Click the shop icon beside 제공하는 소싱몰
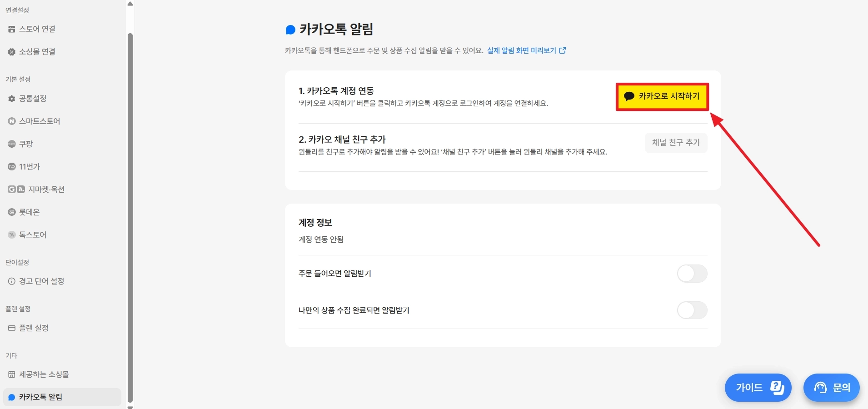This screenshot has width=868, height=409. click(x=12, y=374)
